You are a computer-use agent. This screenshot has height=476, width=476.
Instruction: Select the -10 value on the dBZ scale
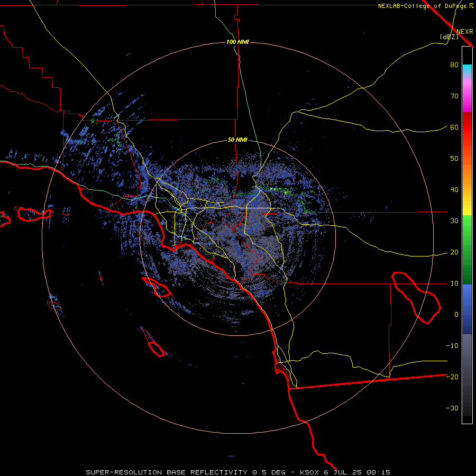click(452, 346)
